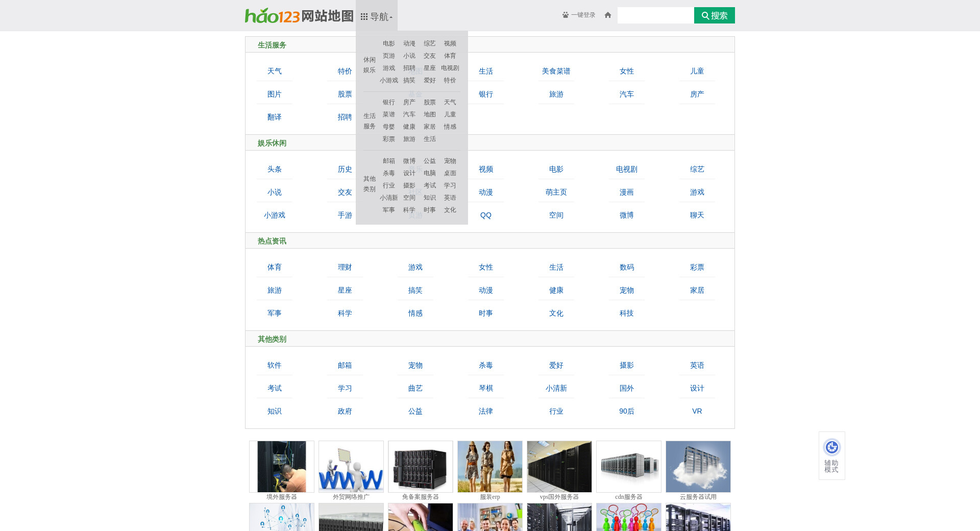The width and height of the screenshot is (980, 531).
Task: Choose 邮箱 in the 导航 dropdown
Action: [x=389, y=161]
